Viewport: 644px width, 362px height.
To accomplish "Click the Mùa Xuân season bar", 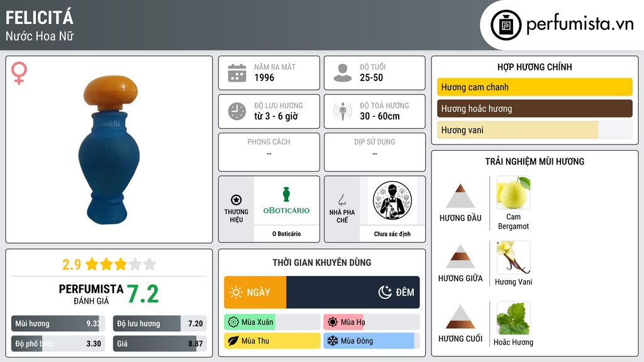I will [272, 322].
